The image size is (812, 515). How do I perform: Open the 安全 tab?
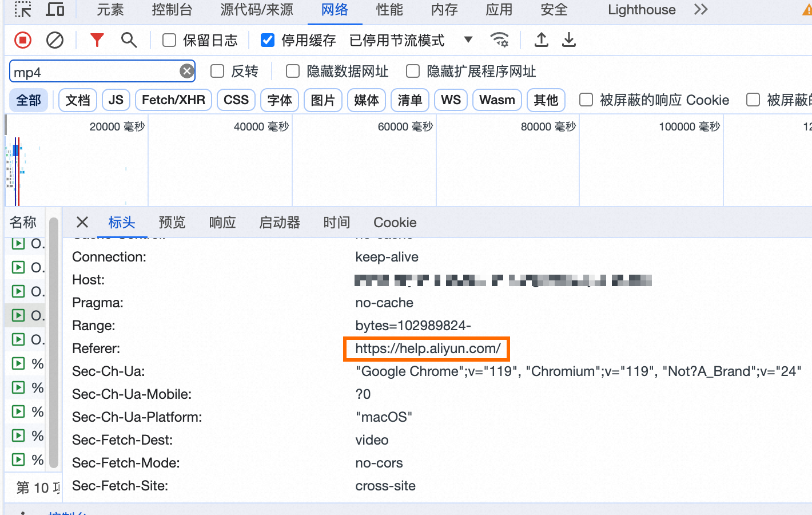tap(554, 10)
